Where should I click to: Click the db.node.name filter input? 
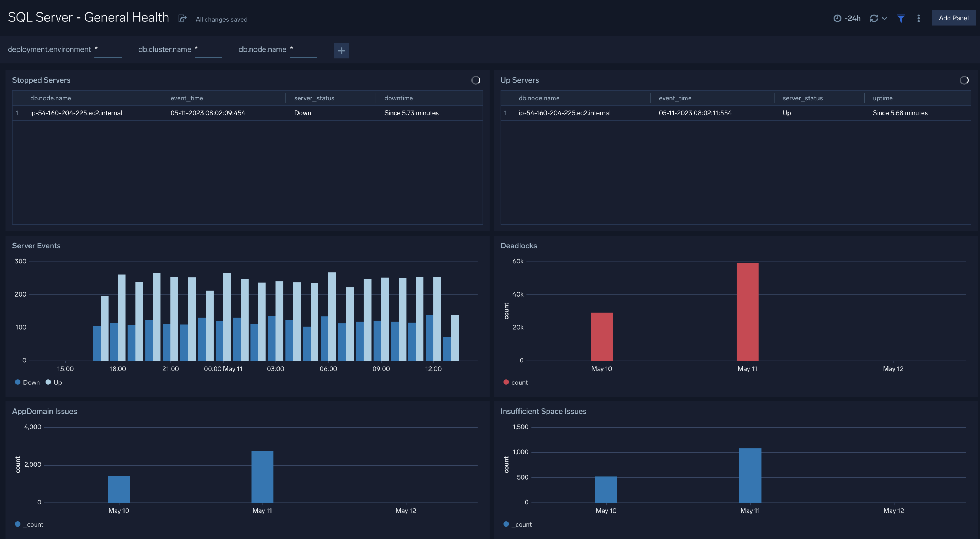coord(303,50)
